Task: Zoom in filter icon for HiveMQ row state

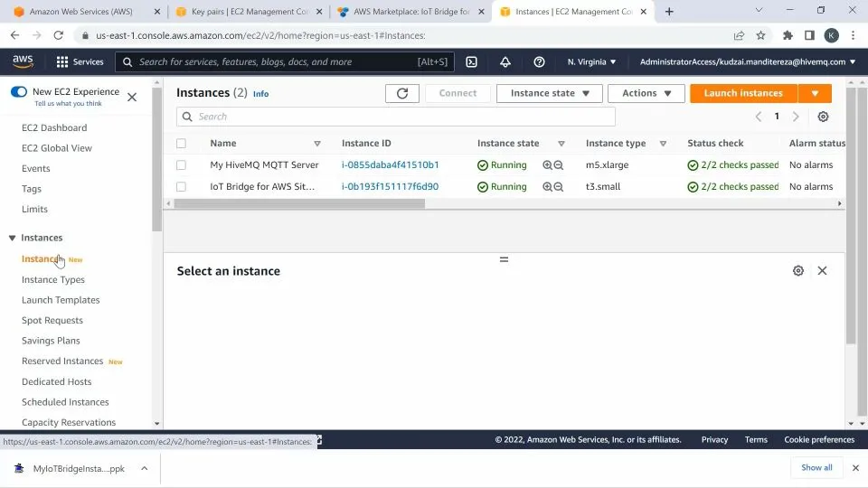Action: click(x=548, y=164)
